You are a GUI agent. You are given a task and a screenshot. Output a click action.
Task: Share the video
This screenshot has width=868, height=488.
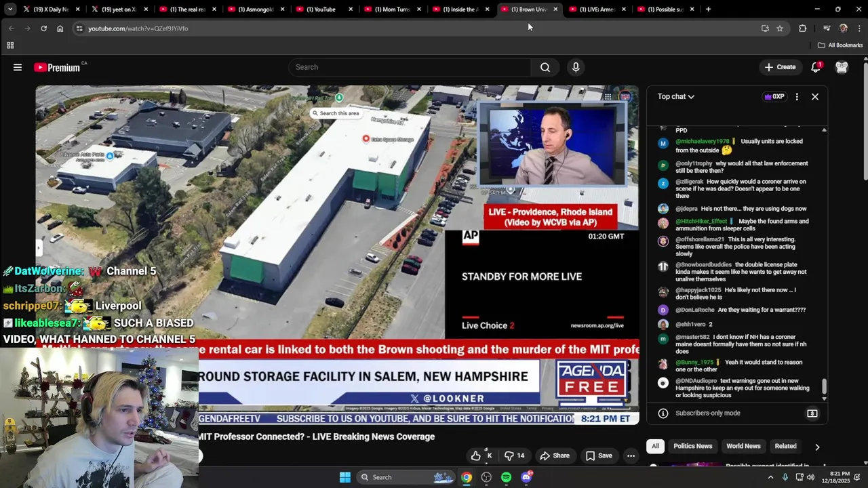click(555, 455)
